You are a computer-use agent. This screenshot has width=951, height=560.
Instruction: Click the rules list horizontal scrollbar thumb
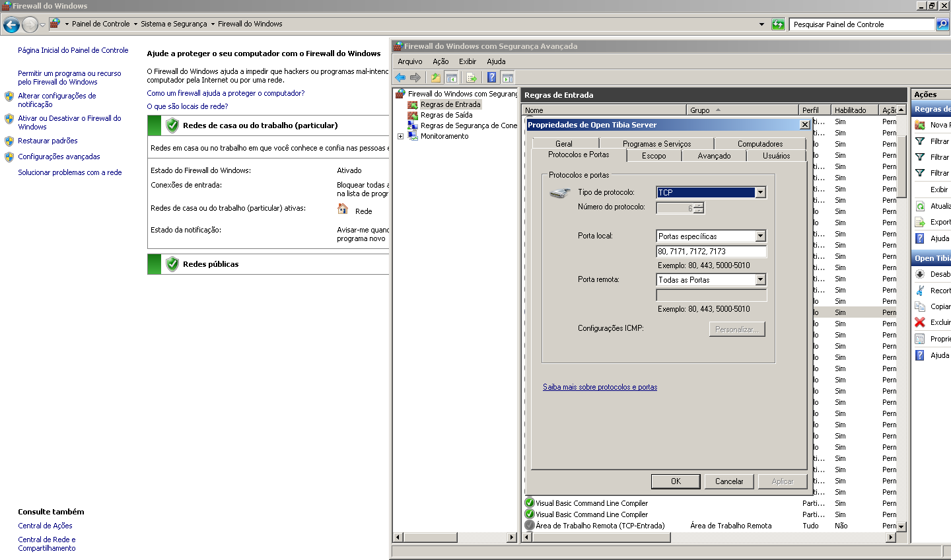pos(602,538)
